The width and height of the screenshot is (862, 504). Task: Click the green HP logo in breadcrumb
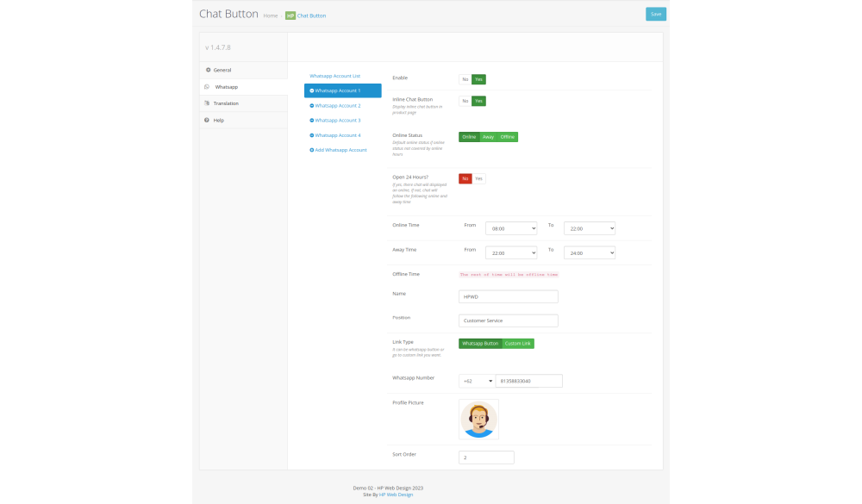click(290, 16)
